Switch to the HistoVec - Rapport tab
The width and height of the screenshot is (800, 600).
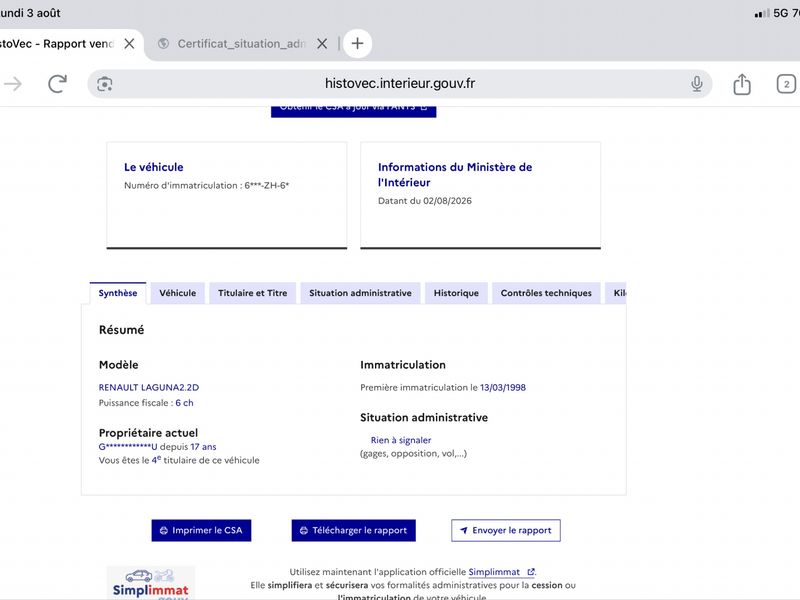[56, 44]
